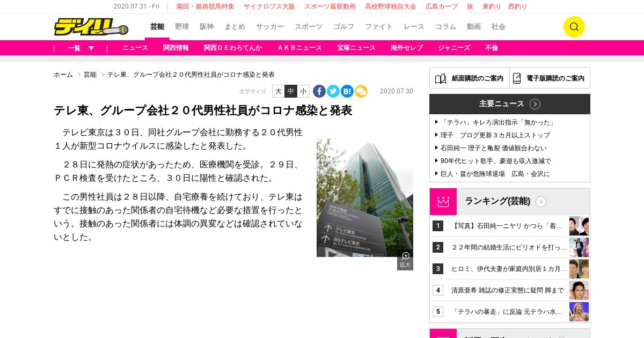
Task: Click the Daily site logo
Action: point(91,27)
